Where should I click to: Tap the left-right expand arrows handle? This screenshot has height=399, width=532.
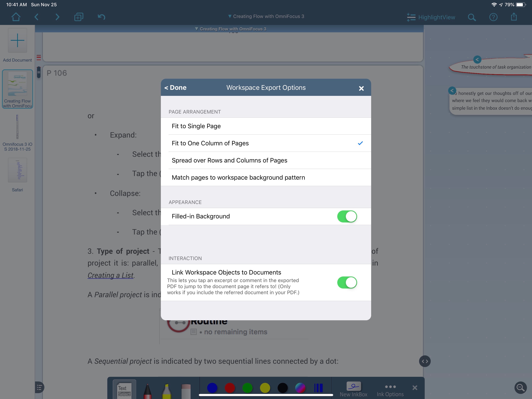pyautogui.click(x=425, y=361)
